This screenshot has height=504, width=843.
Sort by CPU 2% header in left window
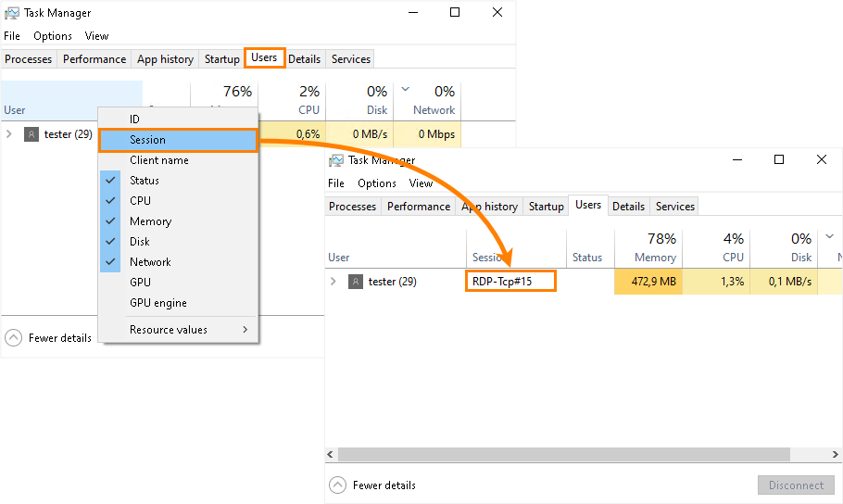coord(292,101)
